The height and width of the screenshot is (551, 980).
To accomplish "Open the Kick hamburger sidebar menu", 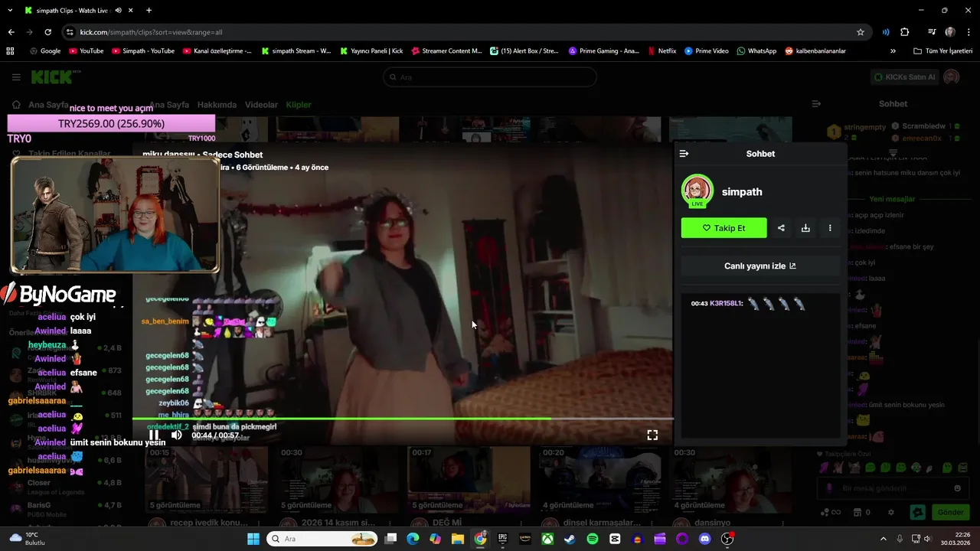I will (16, 77).
